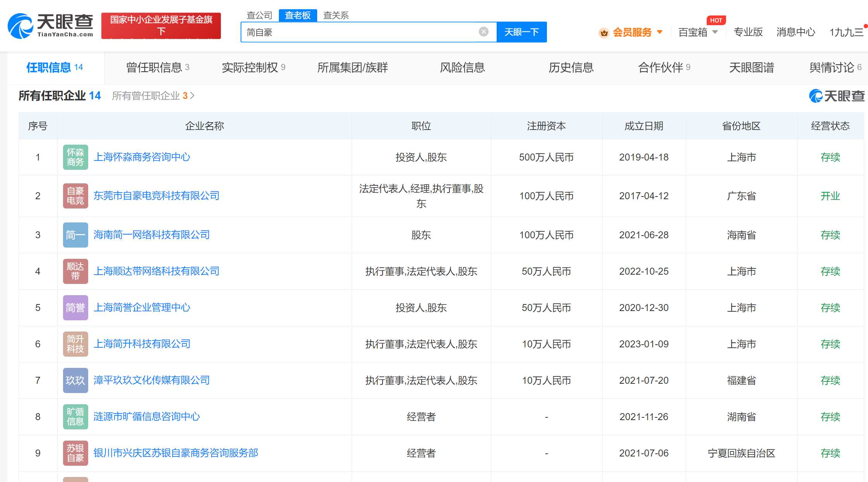Open the 历史信息 tab
868x482 pixels.
(571, 68)
